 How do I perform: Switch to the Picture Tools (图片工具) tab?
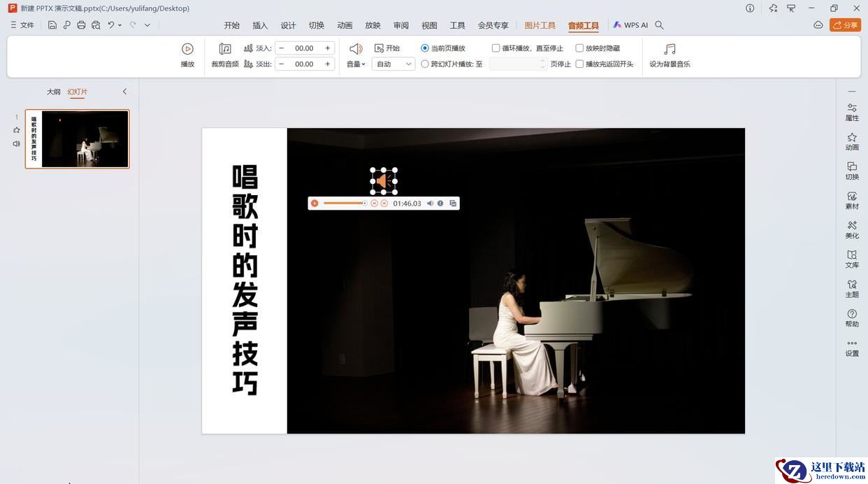point(540,25)
